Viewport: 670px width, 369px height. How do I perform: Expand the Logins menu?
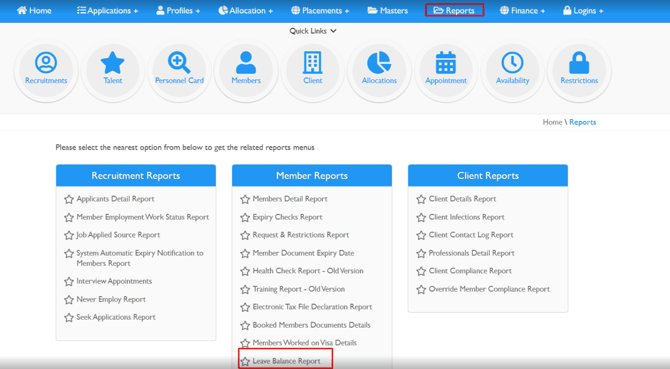(x=583, y=11)
